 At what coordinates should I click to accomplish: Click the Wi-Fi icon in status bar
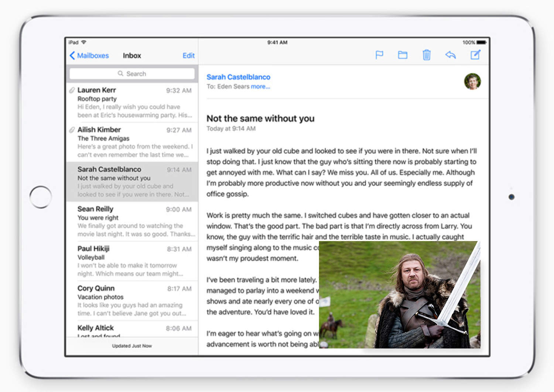84,42
